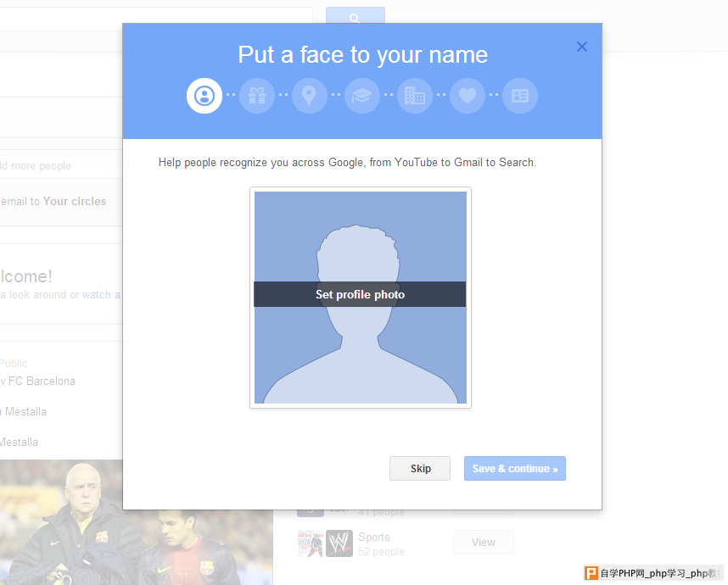Open the Sports circle suggestion

click(373, 538)
